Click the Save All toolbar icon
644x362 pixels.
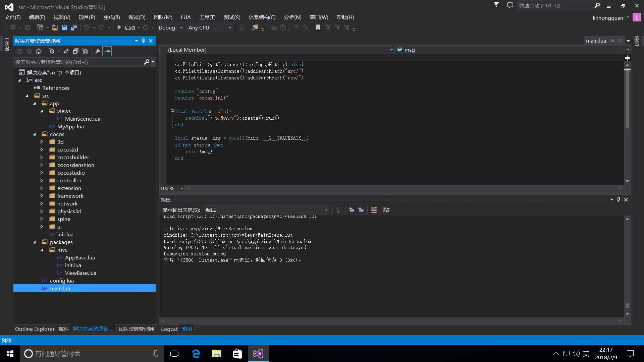[x=74, y=27]
